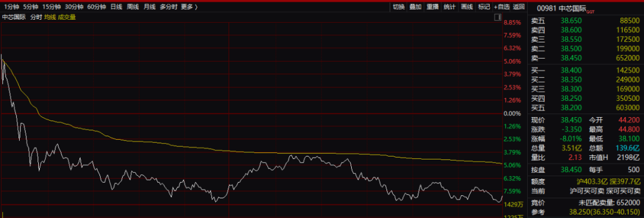Click the 叠加 overlay button
Image resolution: width=644 pixels, height=218 pixels.
click(415, 7)
